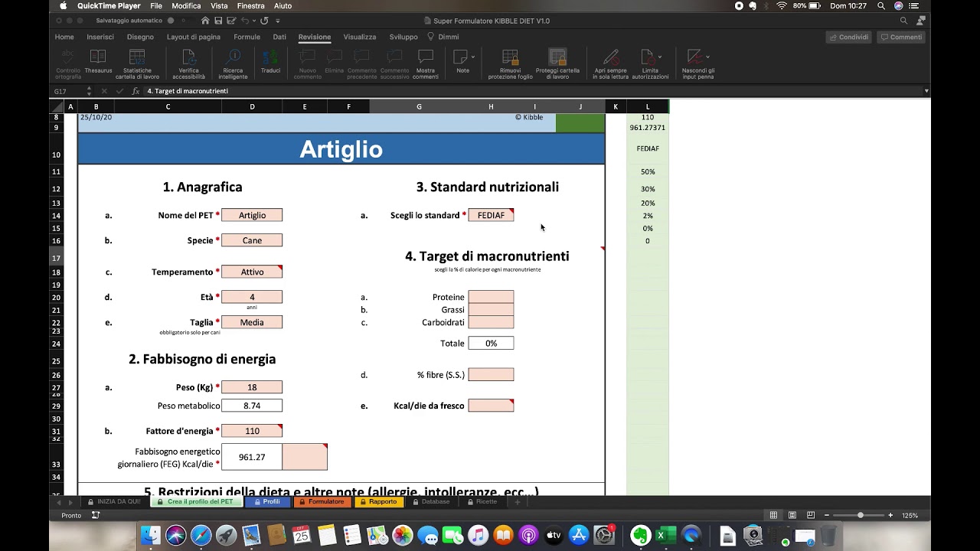
Task: Open the Thesaurus tool
Action: click(98, 62)
